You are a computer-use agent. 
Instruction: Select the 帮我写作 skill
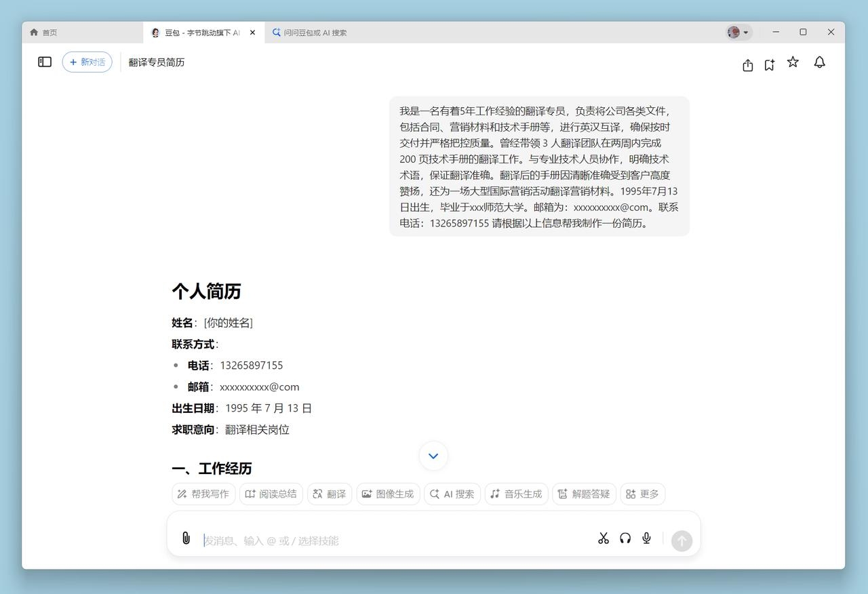(203, 494)
